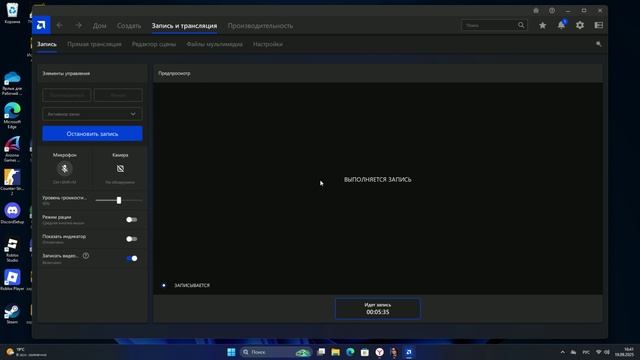Click the help icon next to Записать видео
The width and height of the screenshot is (640, 360).
pyautogui.click(x=86, y=256)
